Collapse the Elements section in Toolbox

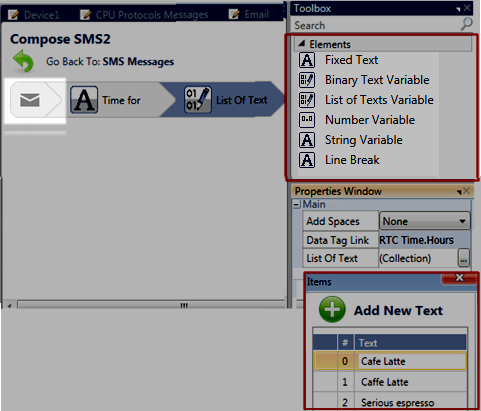pyautogui.click(x=302, y=43)
